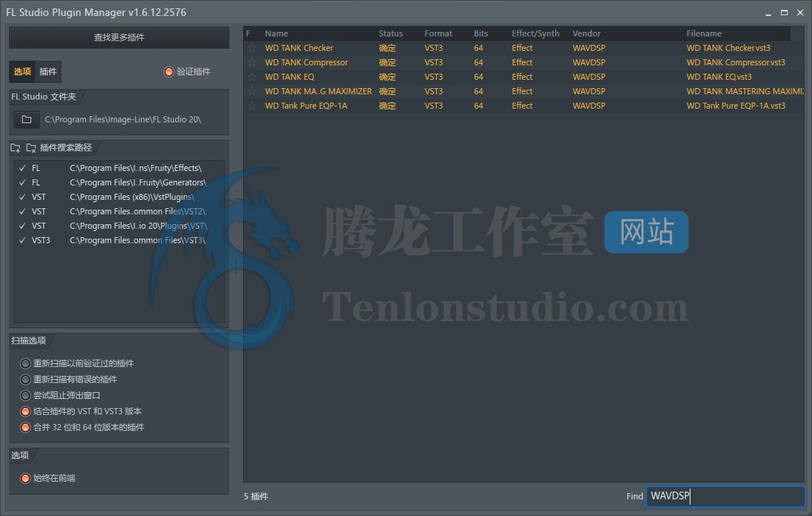Click the Find field containing WAVDSP
812x516 pixels.
pos(725,495)
